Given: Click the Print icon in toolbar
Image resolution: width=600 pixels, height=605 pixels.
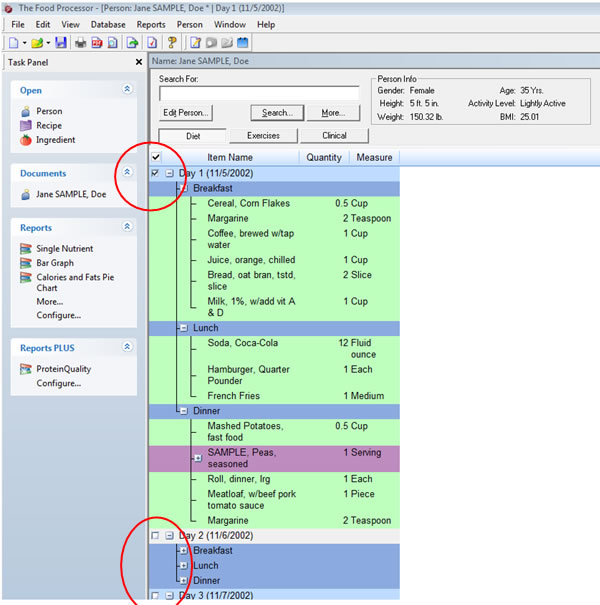Looking at the screenshot, I should pyautogui.click(x=80, y=43).
